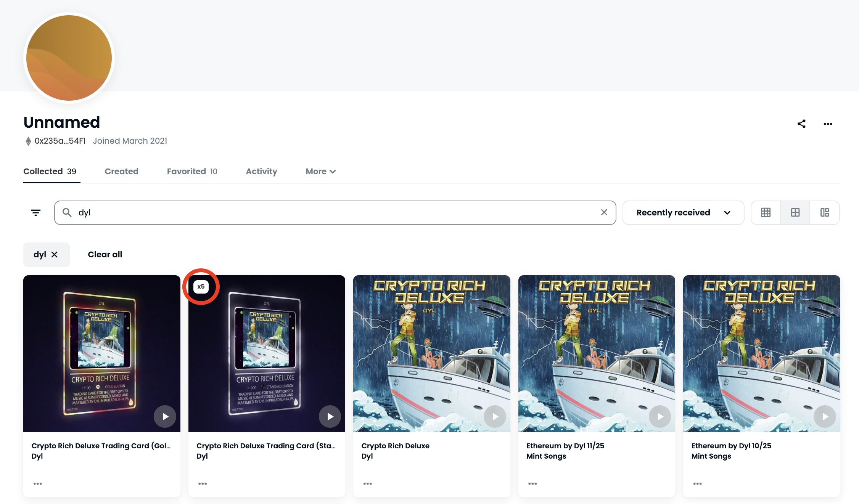This screenshot has width=859, height=504.
Task: Switch to the Favorited tab
Action: click(192, 172)
